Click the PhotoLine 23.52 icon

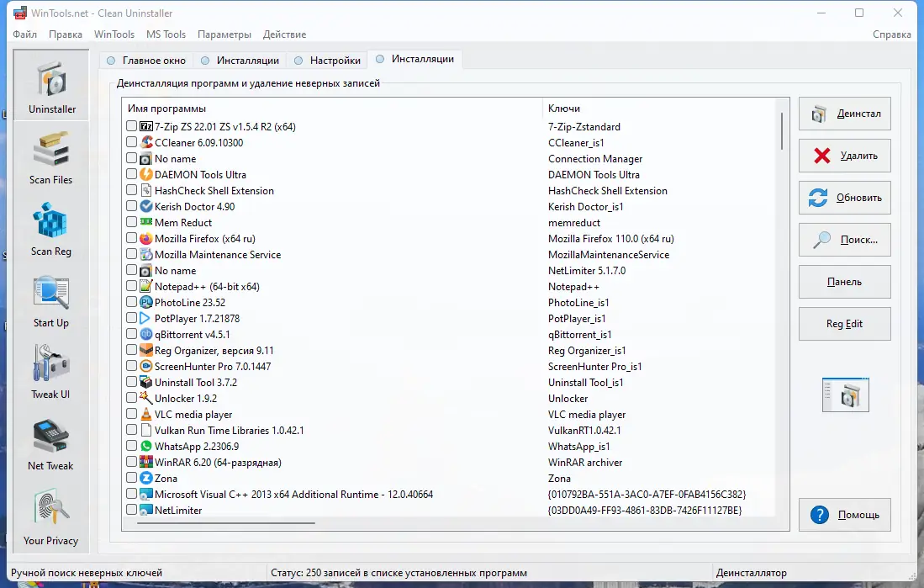146,302
